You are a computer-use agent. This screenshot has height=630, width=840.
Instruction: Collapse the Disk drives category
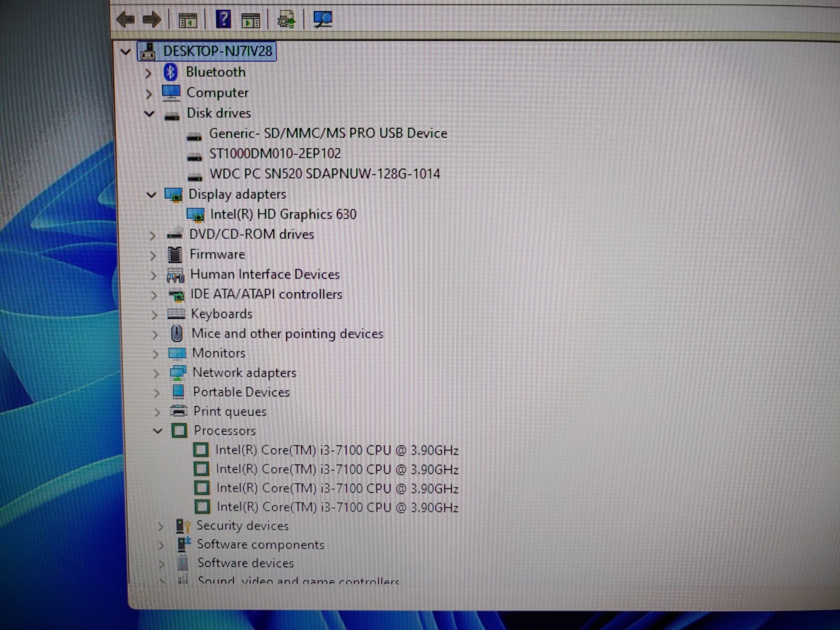(x=149, y=114)
